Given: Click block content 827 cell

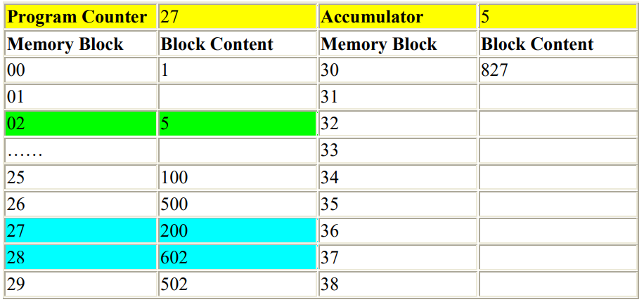Looking at the screenshot, I should 558,70.
